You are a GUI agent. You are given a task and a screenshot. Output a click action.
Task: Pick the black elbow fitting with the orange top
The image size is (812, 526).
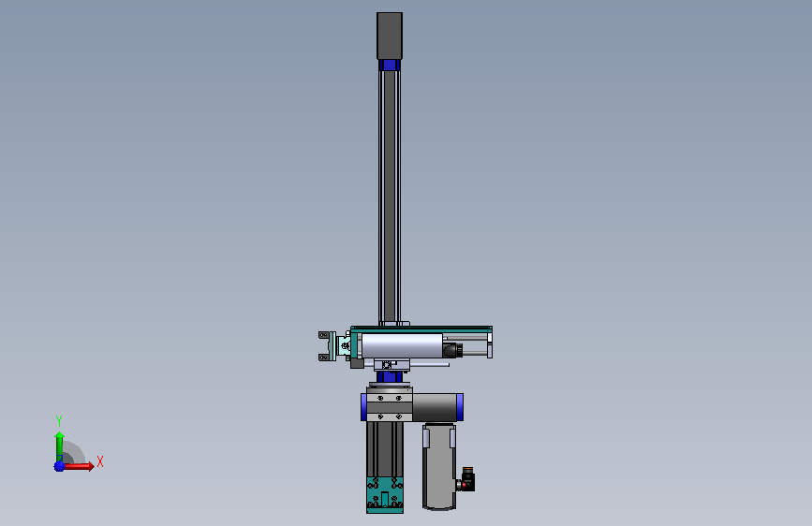click(x=467, y=479)
